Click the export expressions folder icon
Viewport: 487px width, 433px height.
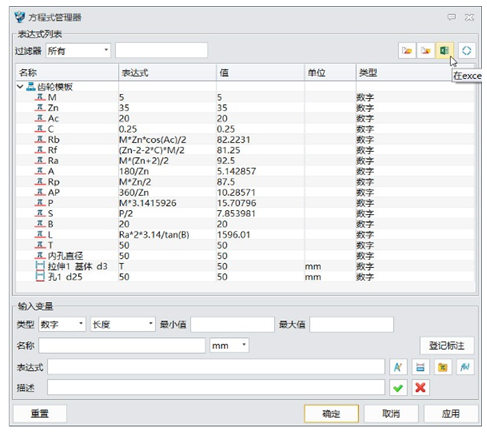point(426,51)
